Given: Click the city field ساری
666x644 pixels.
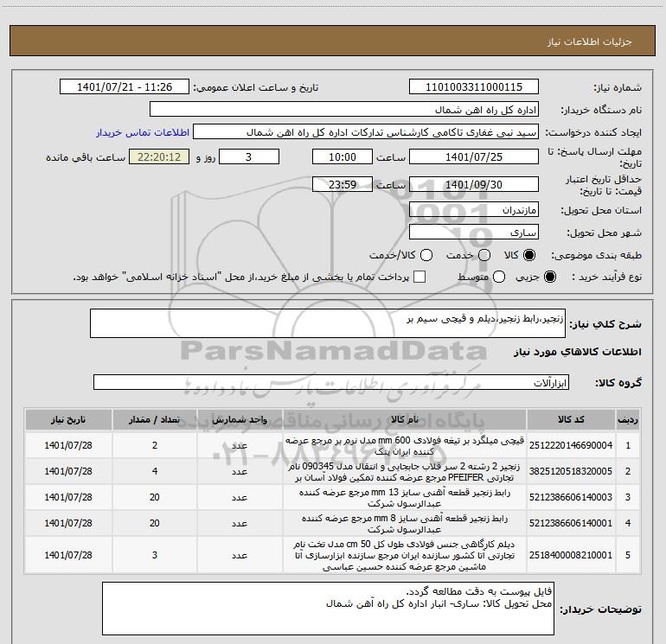Looking at the screenshot, I should (x=474, y=233).
